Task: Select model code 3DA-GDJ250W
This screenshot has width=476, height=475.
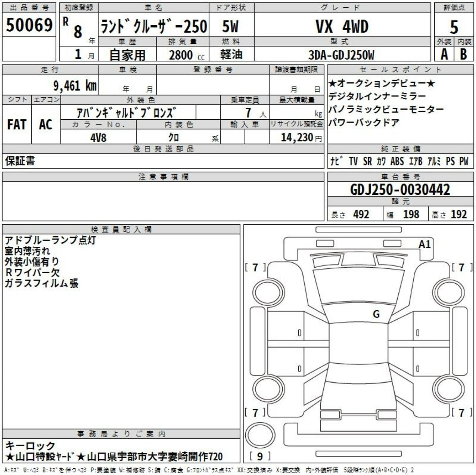Action: (x=341, y=55)
